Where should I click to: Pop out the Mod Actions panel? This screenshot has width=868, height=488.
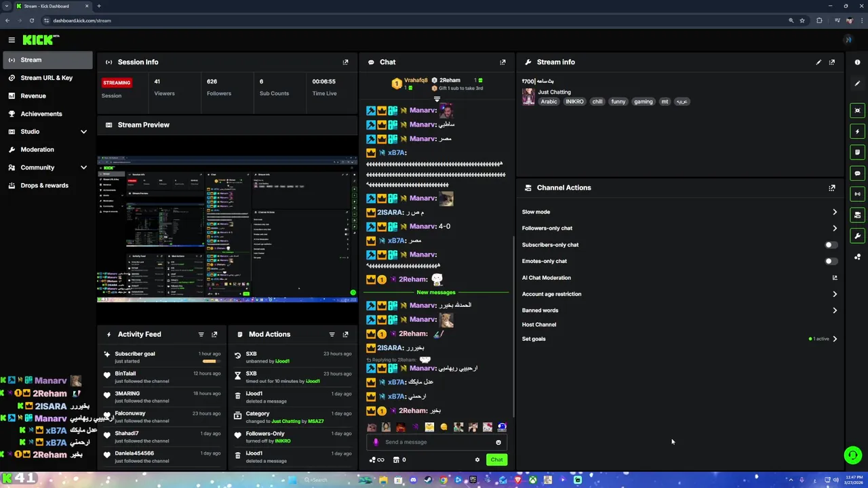pos(345,334)
